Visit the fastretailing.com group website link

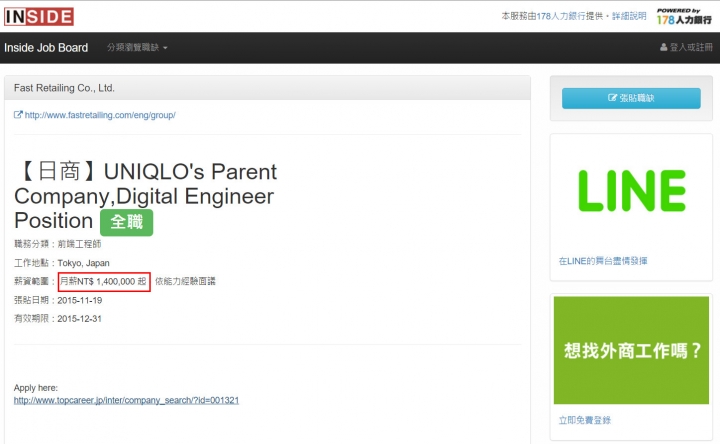coord(100,115)
